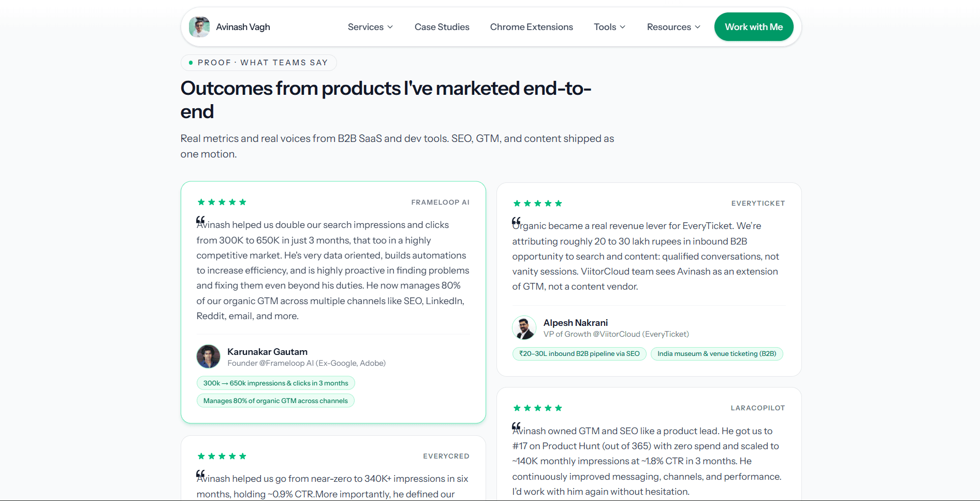Click the Frameloop AI star rating

point(222,202)
